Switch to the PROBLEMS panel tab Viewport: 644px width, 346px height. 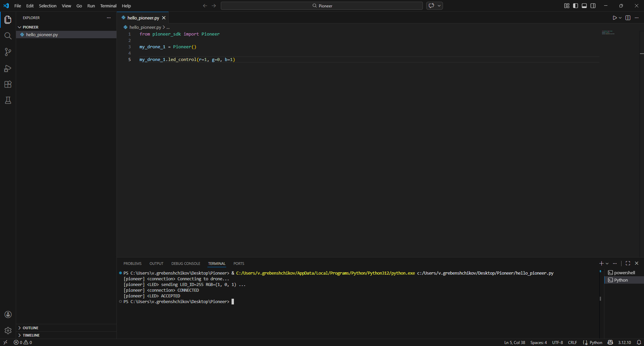coord(133,264)
